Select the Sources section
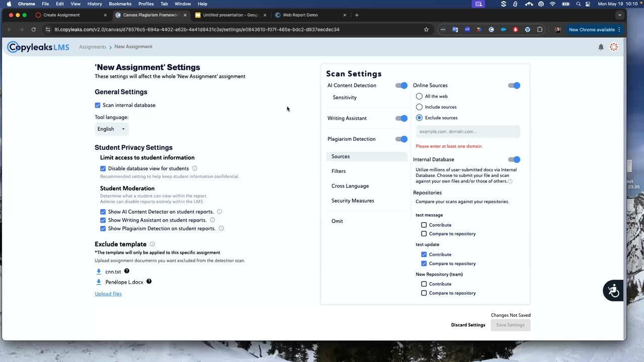Viewport: 644px width, 362px height. 367,156
